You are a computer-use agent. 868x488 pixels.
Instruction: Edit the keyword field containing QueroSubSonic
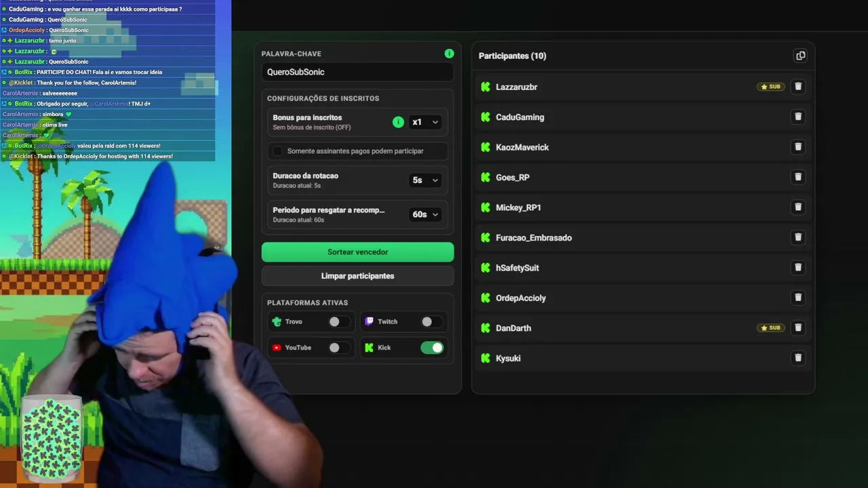point(357,72)
